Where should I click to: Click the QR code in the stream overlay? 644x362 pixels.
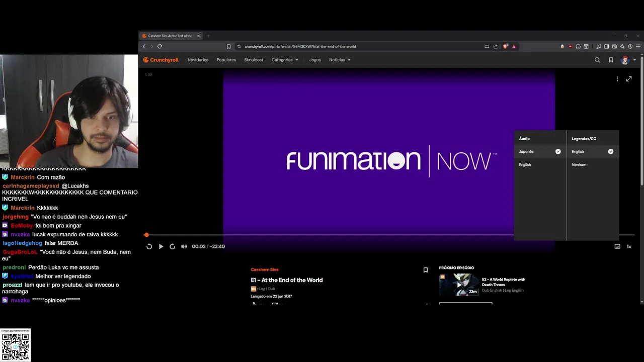[16, 346]
